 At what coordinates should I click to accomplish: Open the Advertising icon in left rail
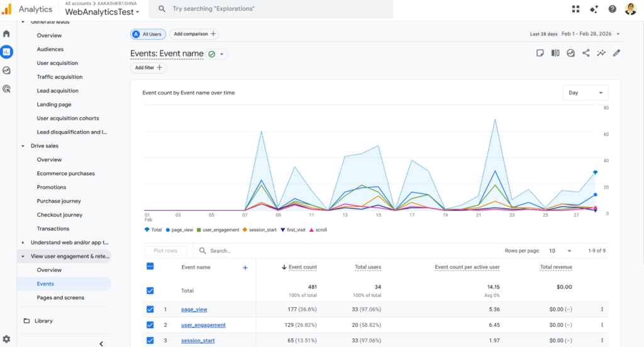7,89
